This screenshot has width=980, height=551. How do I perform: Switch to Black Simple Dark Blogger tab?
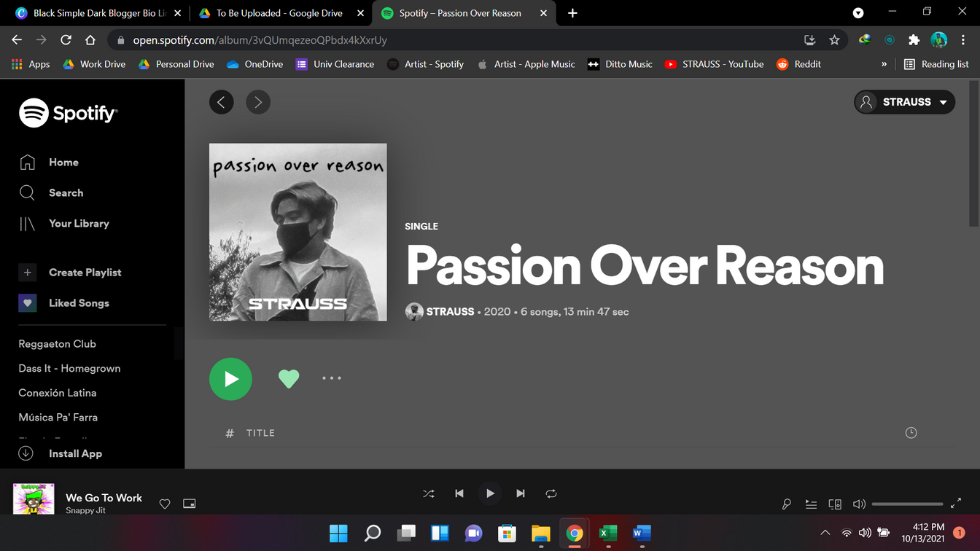[x=98, y=13]
